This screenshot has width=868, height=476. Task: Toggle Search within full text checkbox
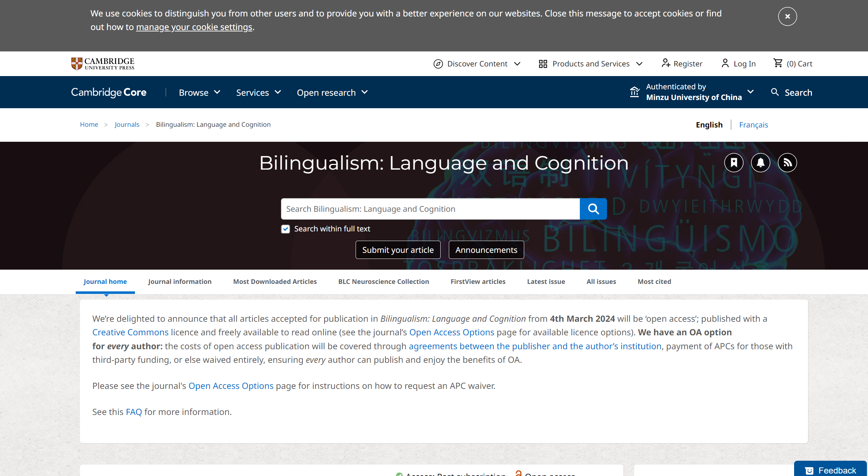coord(285,229)
